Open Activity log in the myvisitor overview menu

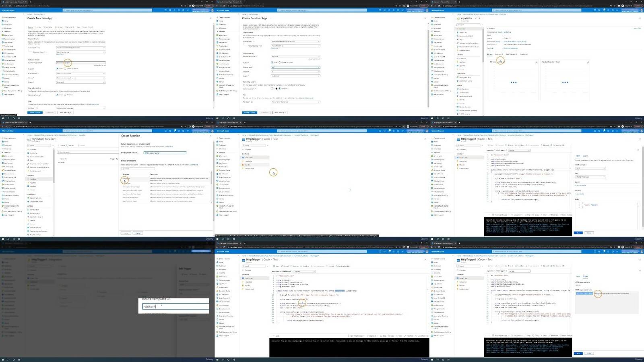[x=463, y=33]
